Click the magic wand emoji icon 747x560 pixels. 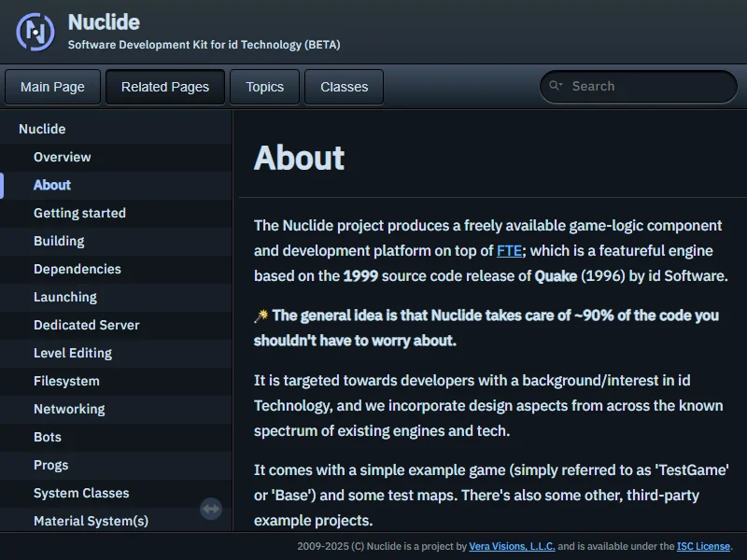261,316
